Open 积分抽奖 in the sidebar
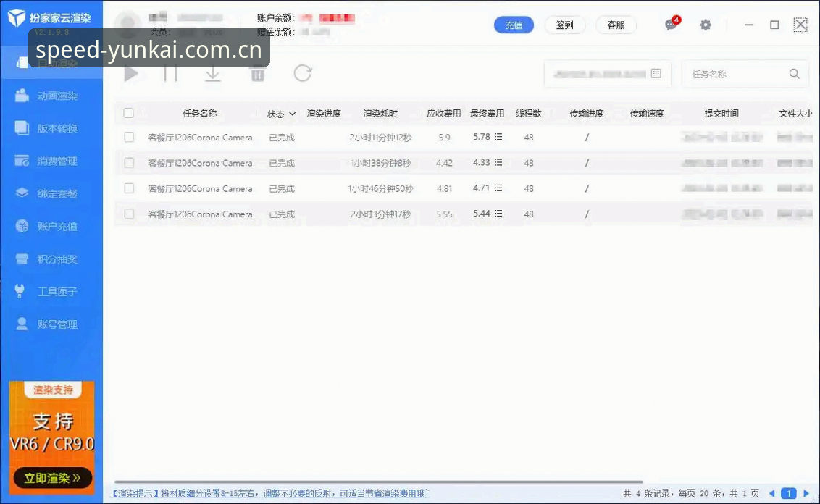The width and height of the screenshot is (820, 504). (51, 259)
